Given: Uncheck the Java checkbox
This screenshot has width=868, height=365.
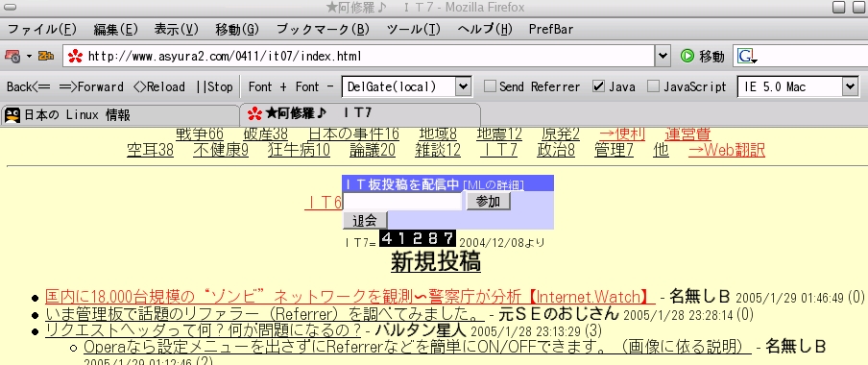Looking at the screenshot, I should pos(598,86).
